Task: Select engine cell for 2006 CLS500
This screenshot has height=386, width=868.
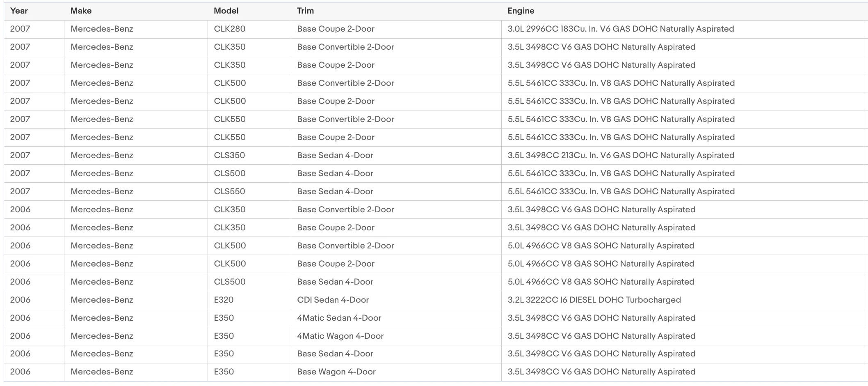Action: click(x=683, y=282)
